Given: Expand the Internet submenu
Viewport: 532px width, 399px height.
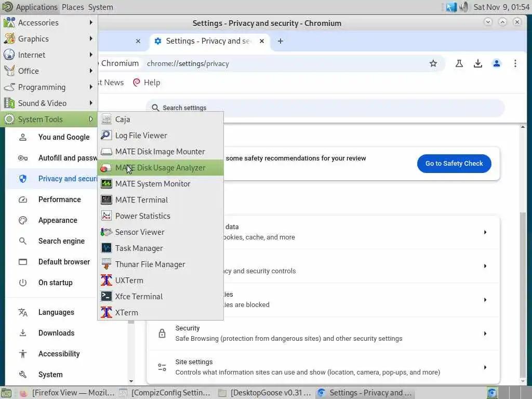Looking at the screenshot, I should [49, 55].
